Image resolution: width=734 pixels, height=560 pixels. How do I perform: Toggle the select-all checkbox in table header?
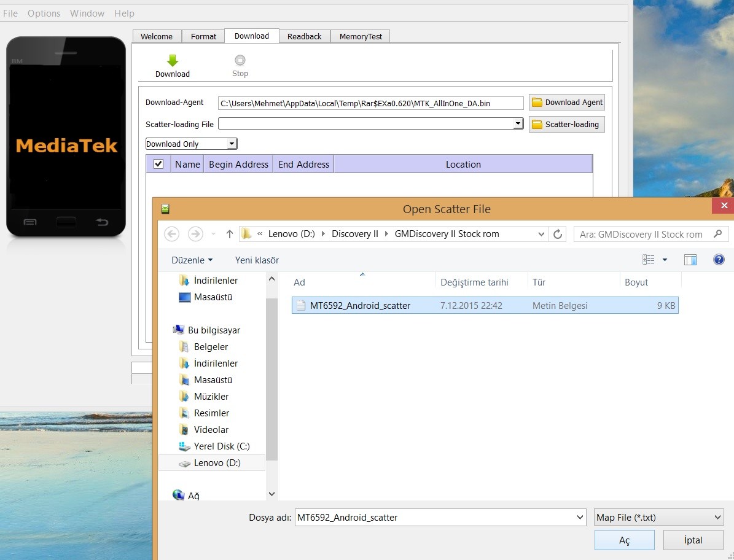[x=158, y=164]
